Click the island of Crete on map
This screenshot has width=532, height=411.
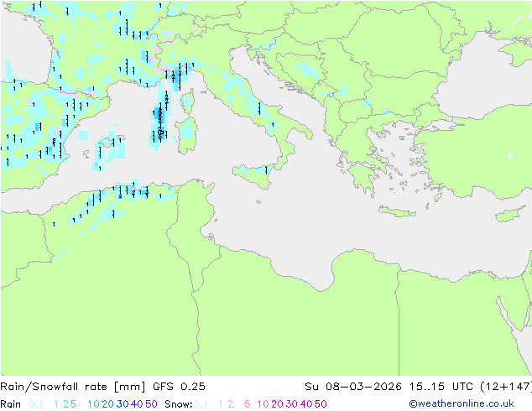tap(397, 211)
